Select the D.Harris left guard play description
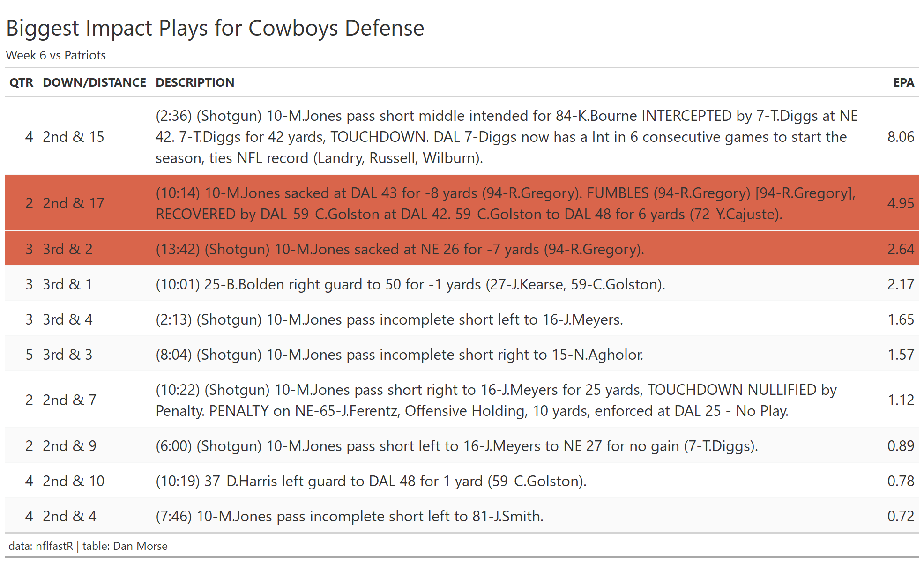 click(371, 481)
